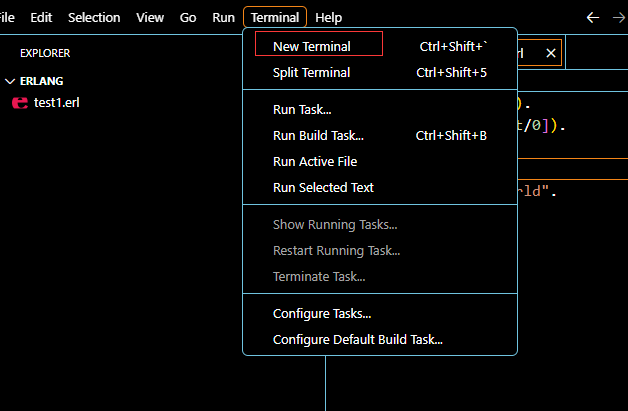Screen dimensions: 628x411
Task: Start Run Build Task...
Action: click(318, 135)
